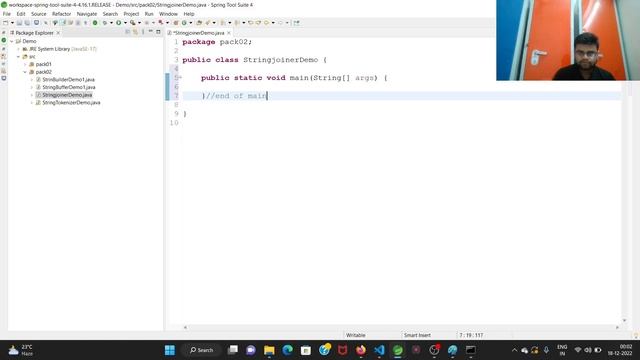
Task: Click the taskbar Search box
Action: (202, 350)
